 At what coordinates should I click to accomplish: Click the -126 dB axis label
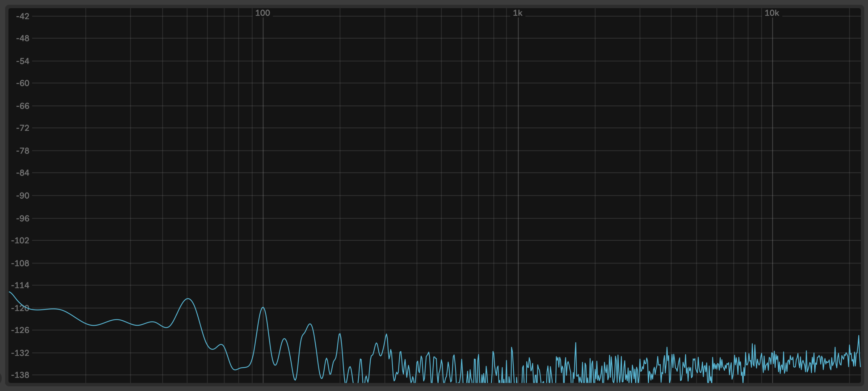(x=20, y=330)
